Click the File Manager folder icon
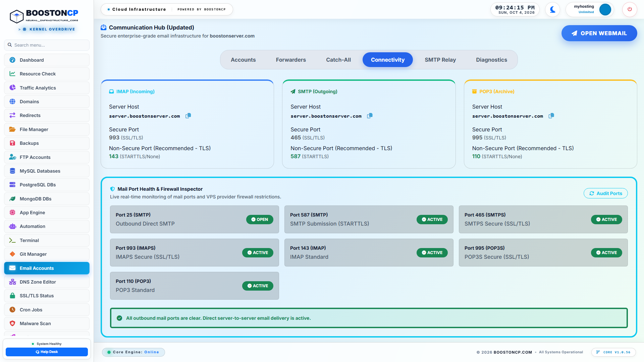Image resolution: width=644 pixels, height=362 pixels. (x=12, y=129)
